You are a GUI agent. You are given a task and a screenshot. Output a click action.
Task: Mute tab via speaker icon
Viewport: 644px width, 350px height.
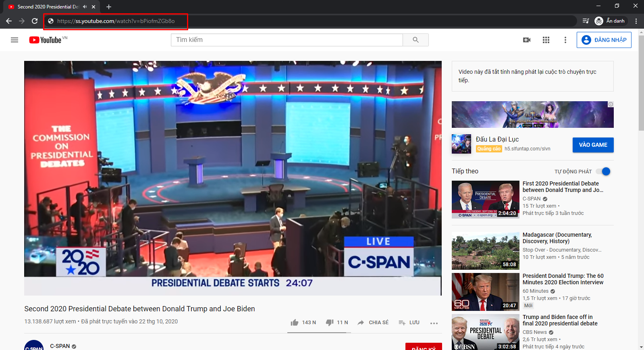coord(85,7)
